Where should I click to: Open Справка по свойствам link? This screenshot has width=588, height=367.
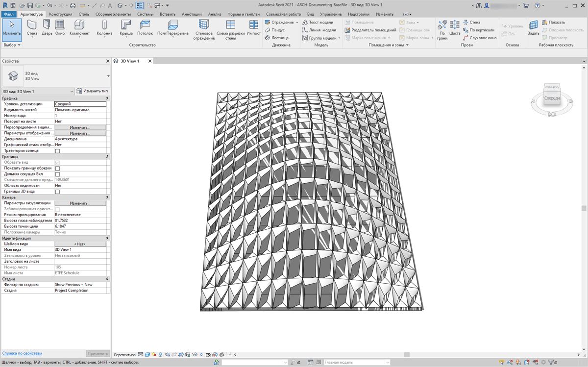pos(22,353)
